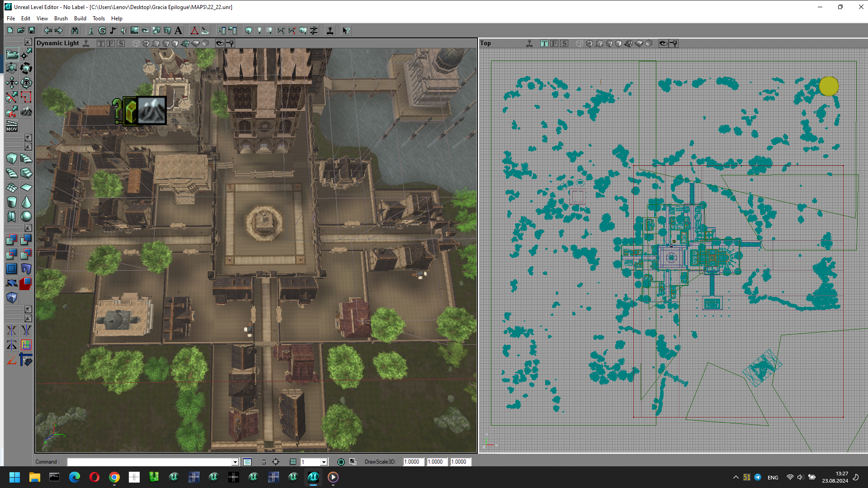Switch Top viewport to Side view

[x=564, y=43]
